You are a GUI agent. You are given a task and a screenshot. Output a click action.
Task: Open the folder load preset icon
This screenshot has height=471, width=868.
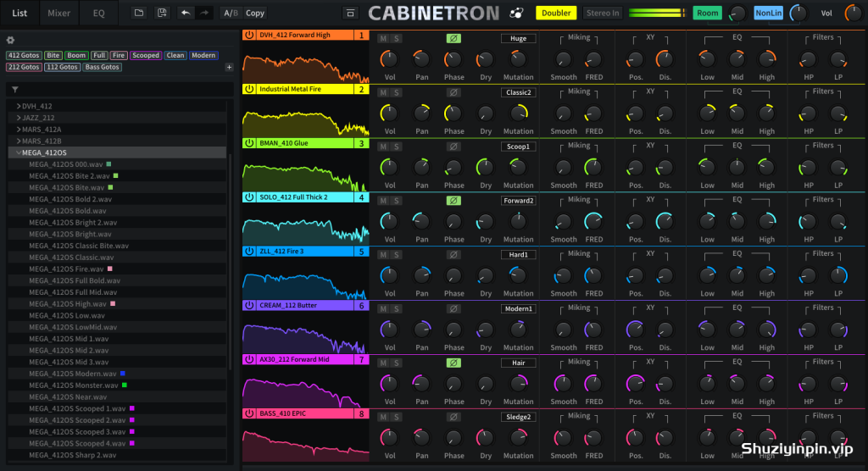coord(138,13)
